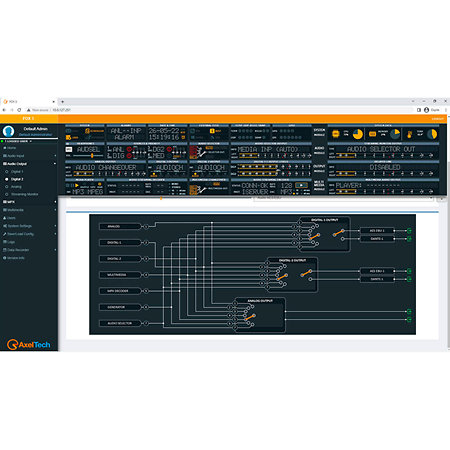The height and width of the screenshot is (450, 450).
Task: Click the CPU usage pie chart
Action: click(x=358, y=134)
